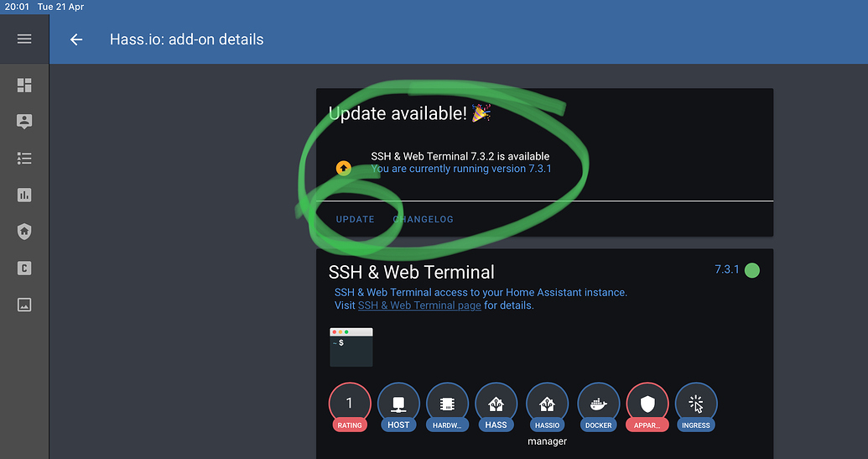The height and width of the screenshot is (459, 868).
Task: Open the person badge sidebar icon
Action: coord(24,122)
